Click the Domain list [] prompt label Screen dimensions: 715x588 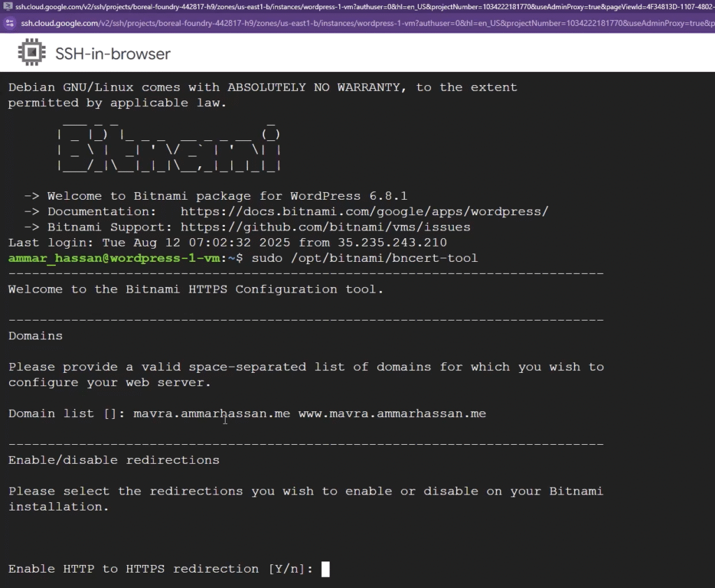(x=66, y=413)
